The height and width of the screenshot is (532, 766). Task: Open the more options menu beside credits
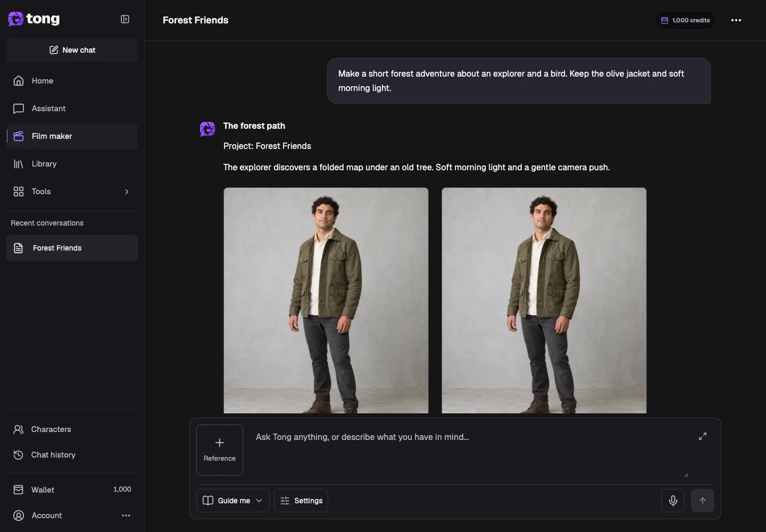[736, 20]
